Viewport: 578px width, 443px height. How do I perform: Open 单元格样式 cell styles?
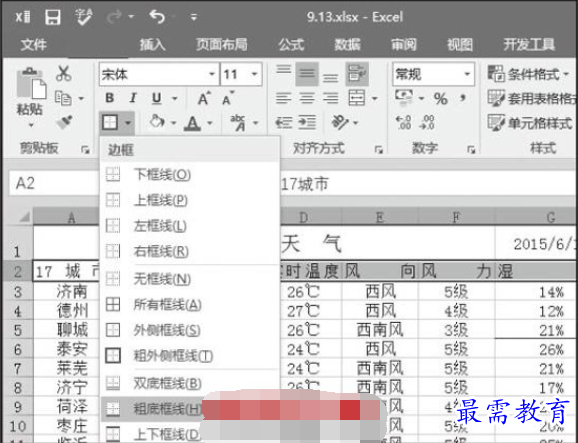click(x=530, y=123)
